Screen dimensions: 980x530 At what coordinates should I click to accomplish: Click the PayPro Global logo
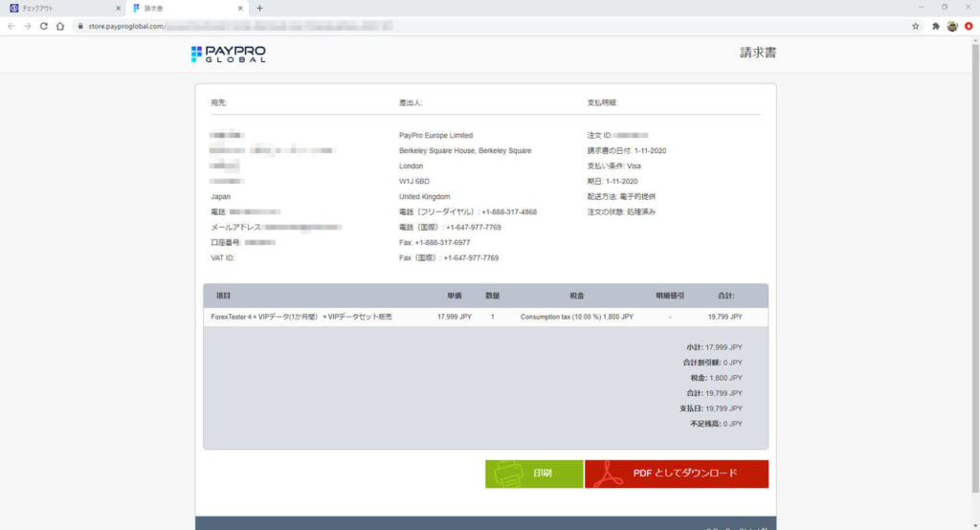click(228, 54)
